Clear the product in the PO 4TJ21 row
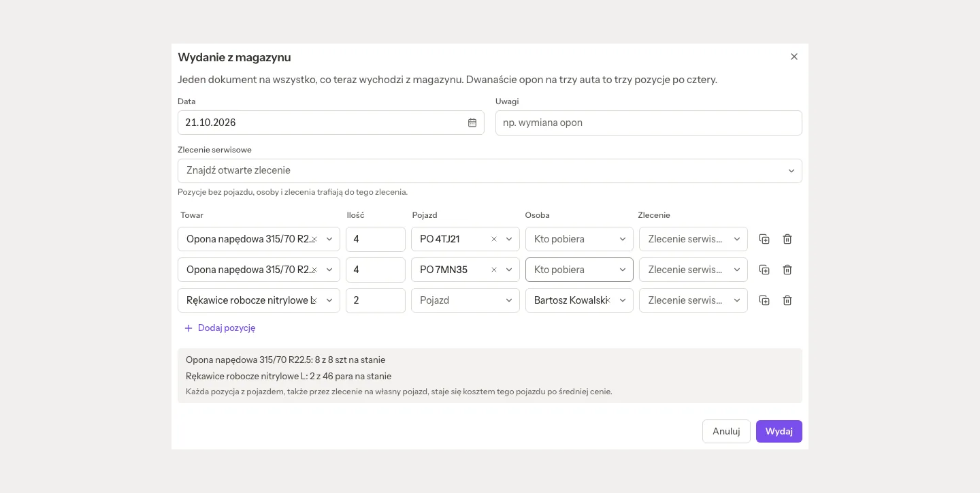This screenshot has height=493, width=980. [x=314, y=239]
